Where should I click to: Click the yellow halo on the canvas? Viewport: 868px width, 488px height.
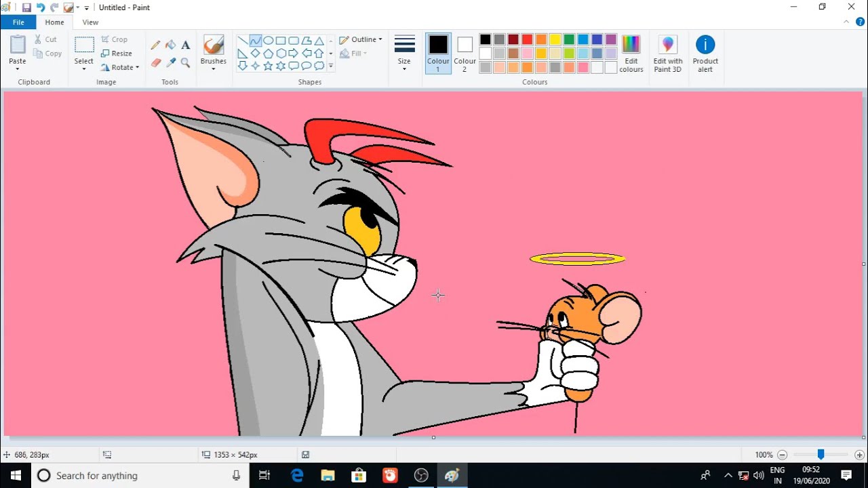578,258
